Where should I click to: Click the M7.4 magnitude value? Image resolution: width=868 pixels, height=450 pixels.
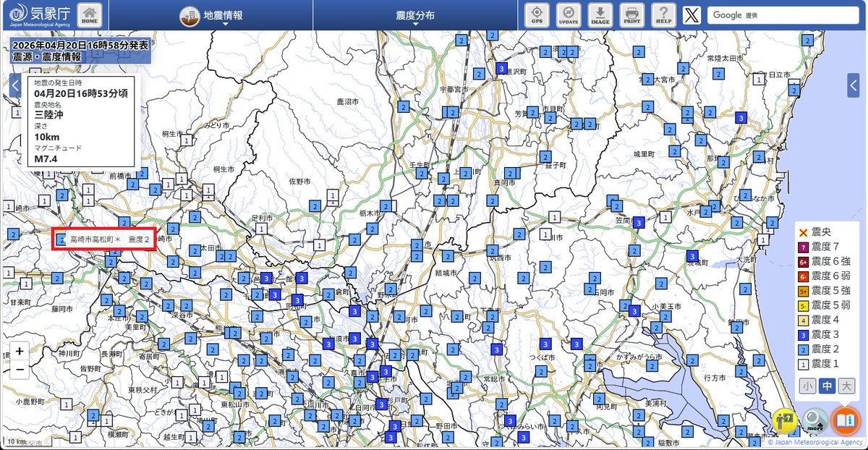(47, 158)
